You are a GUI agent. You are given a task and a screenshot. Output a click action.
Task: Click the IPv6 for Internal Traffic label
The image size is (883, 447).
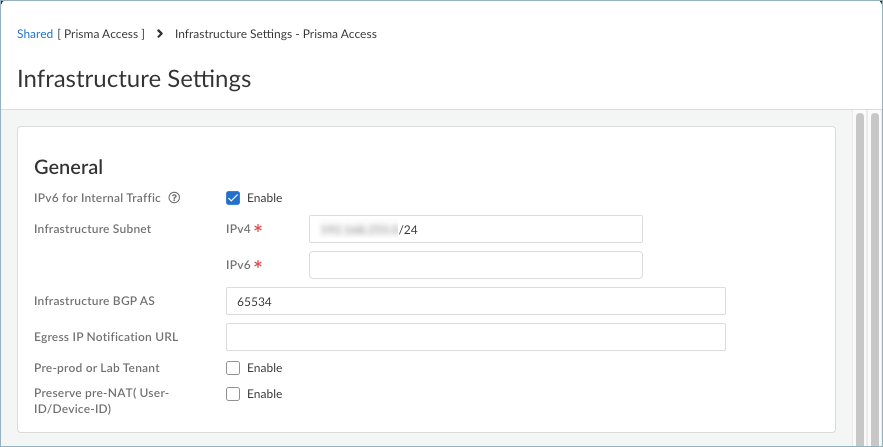(97, 198)
